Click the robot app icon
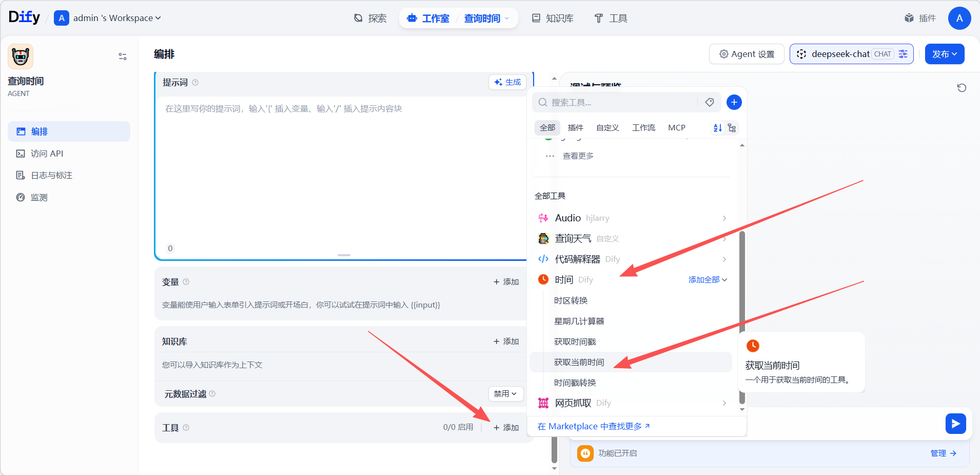The image size is (980, 475). (21, 56)
